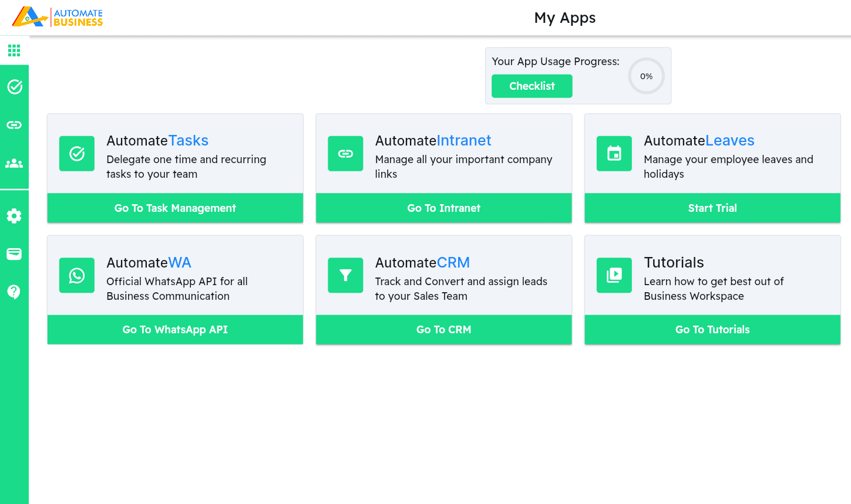Click 'Your App Usage Progress:' label
Viewport: 851px width, 504px height.
coord(556,62)
